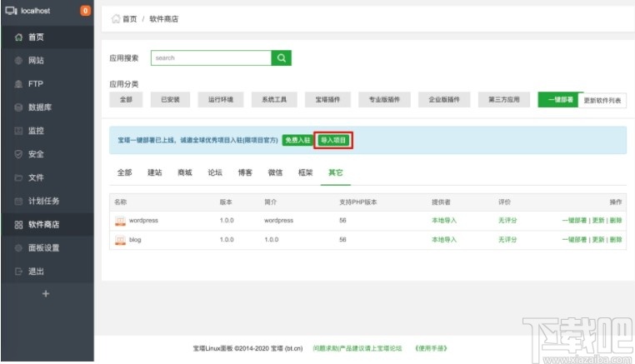Switch to the 商城 tab
The image size is (635, 364).
[x=185, y=173]
